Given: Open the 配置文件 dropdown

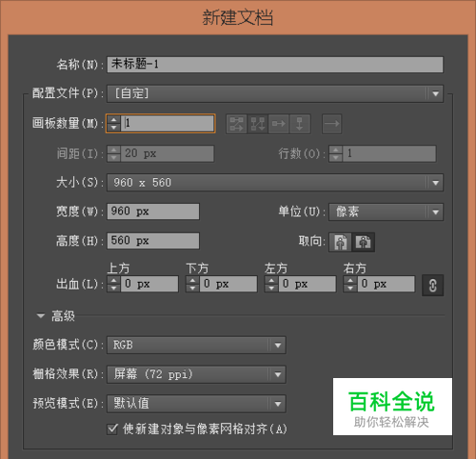Looking at the screenshot, I should tap(275, 93).
